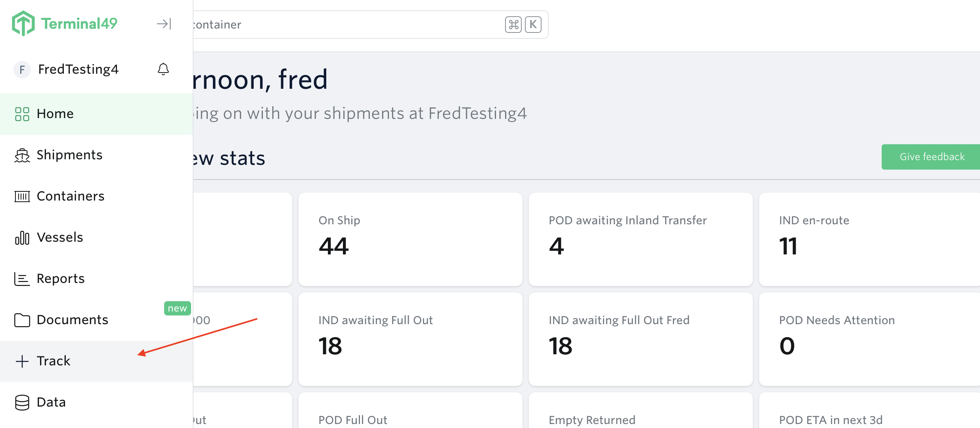View the POD Needs Attention card
The width and height of the screenshot is (980, 428).
point(868,339)
